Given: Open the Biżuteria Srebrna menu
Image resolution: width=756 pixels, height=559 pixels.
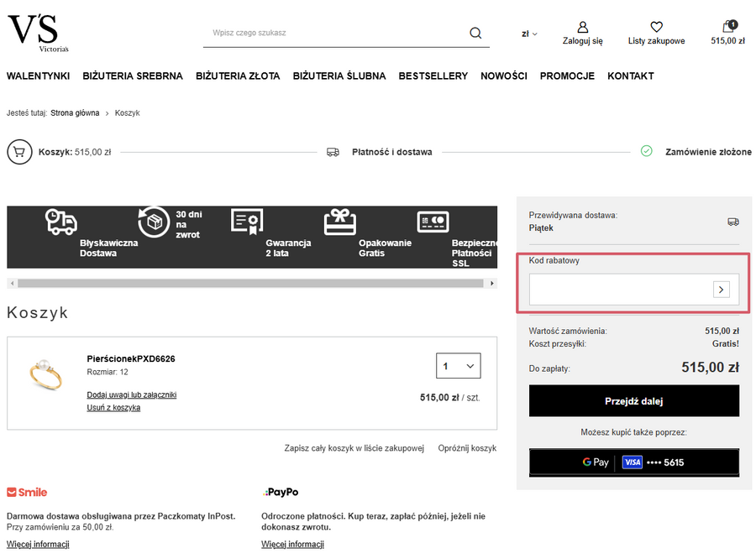Looking at the screenshot, I should (x=132, y=76).
